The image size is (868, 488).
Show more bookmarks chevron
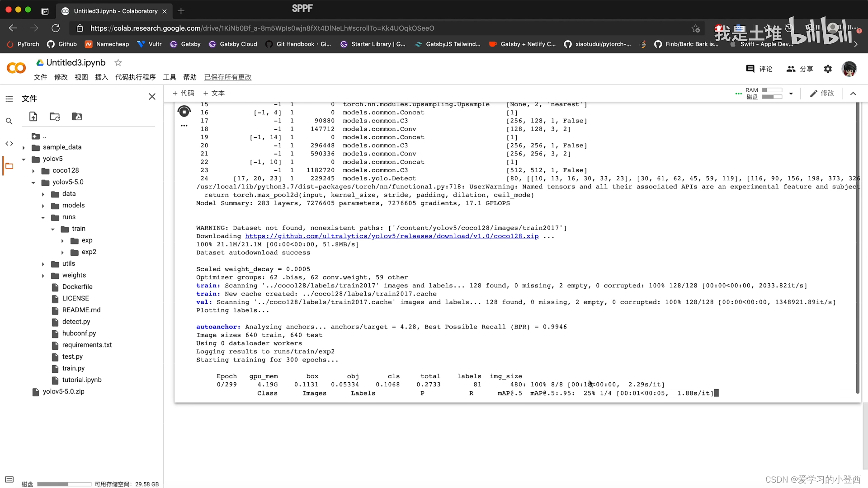855,44
